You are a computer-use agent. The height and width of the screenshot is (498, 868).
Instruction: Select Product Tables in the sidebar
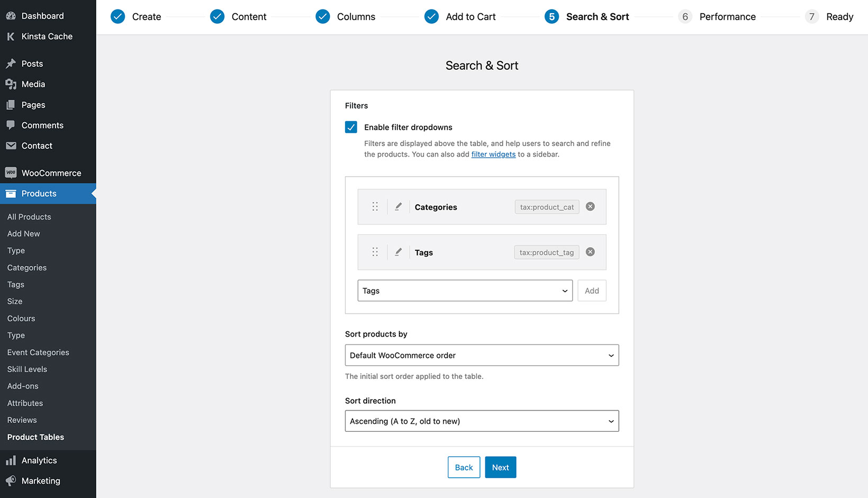point(35,437)
